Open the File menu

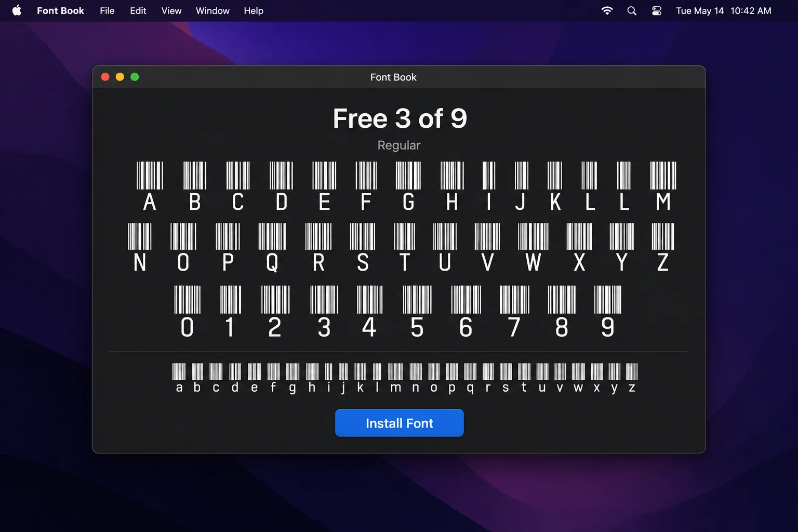[x=107, y=10]
